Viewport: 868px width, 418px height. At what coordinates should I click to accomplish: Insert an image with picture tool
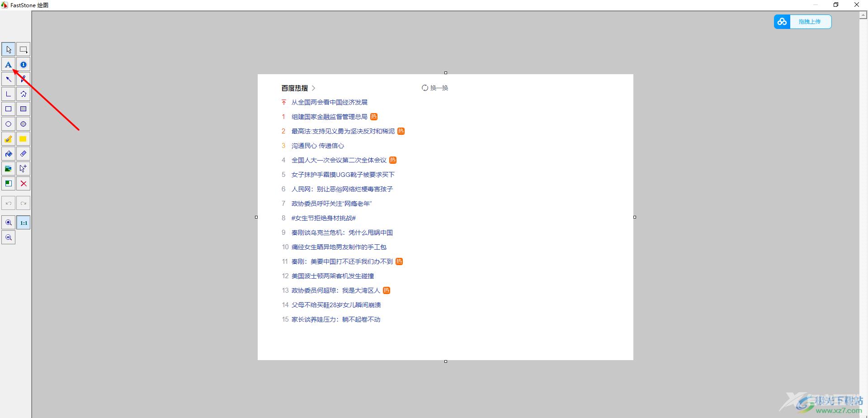(x=9, y=169)
